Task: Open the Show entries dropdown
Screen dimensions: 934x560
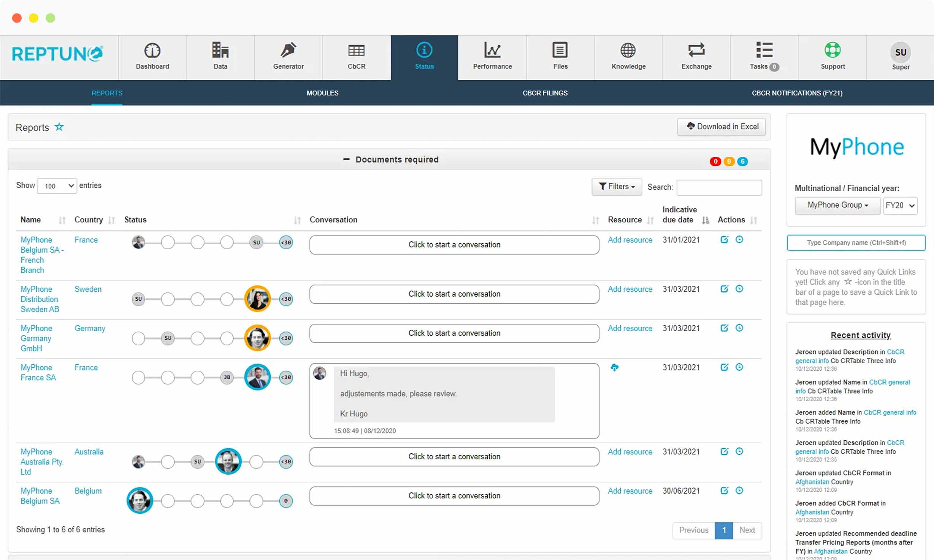Action: click(x=57, y=186)
